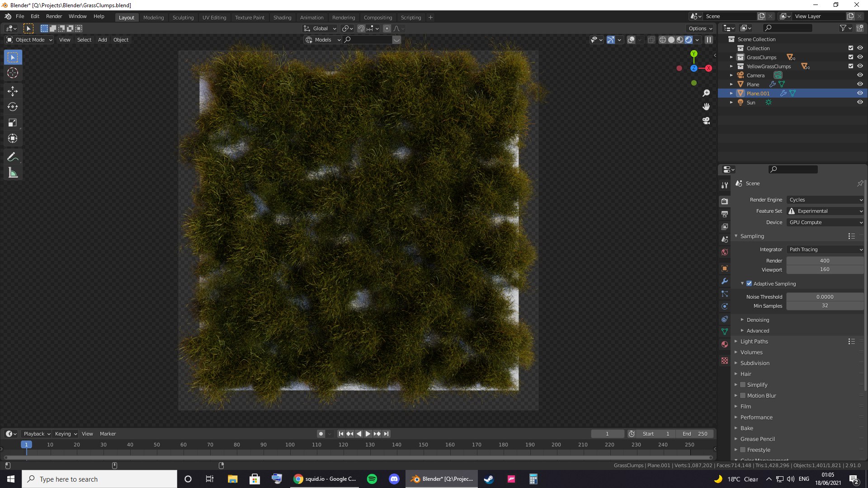The width and height of the screenshot is (868, 488).
Task: Click the pan view hand icon
Action: [x=706, y=107]
